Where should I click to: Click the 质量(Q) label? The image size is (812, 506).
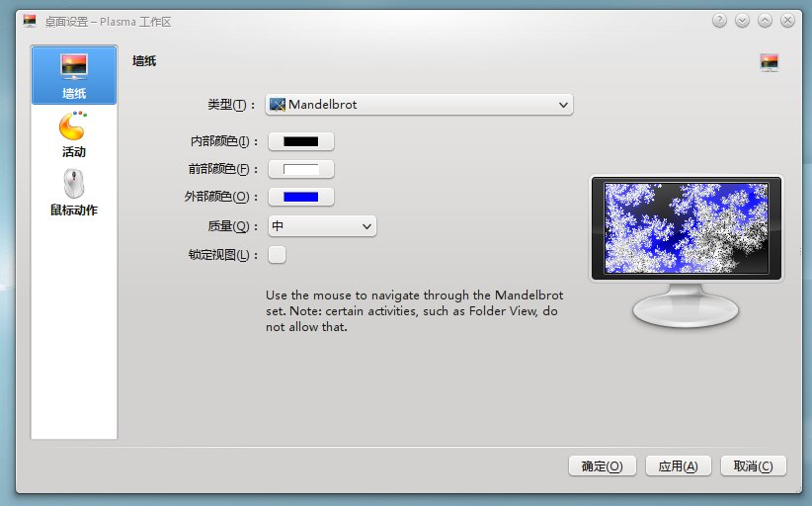tap(232, 226)
